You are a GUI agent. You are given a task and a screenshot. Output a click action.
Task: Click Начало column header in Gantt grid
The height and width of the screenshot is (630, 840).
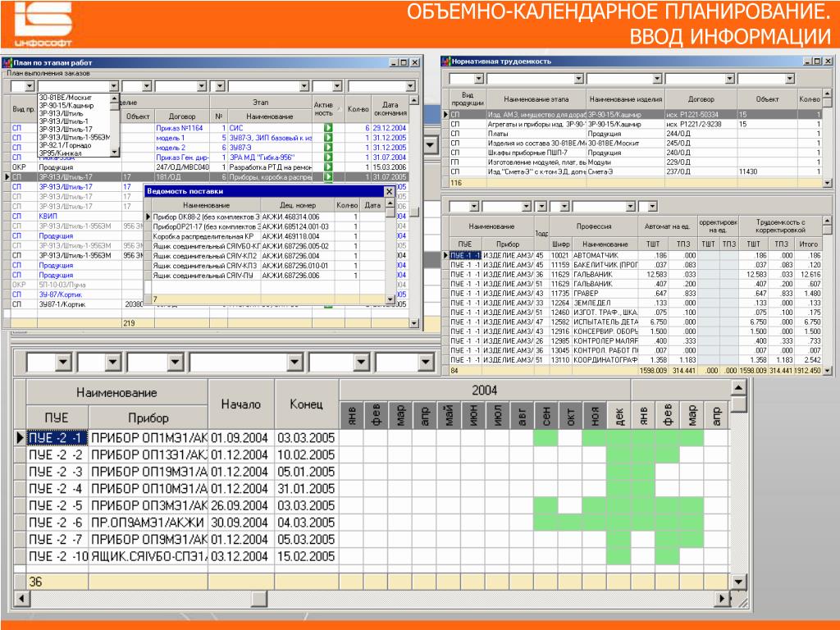point(241,404)
